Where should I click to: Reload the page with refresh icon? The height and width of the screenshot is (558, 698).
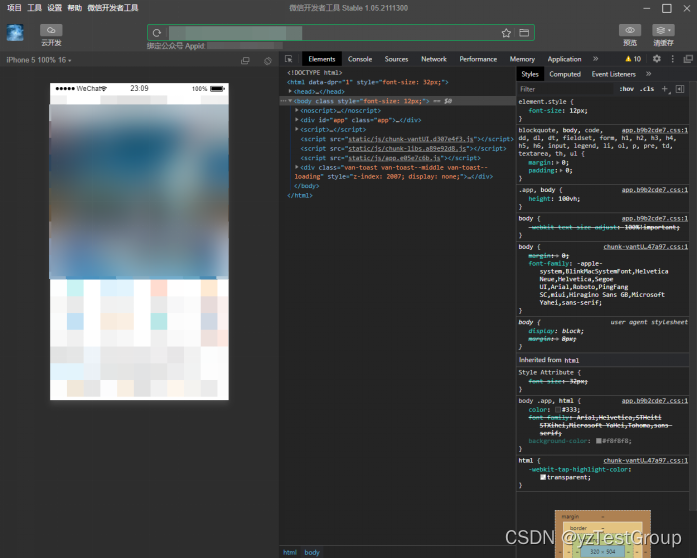coord(157,32)
